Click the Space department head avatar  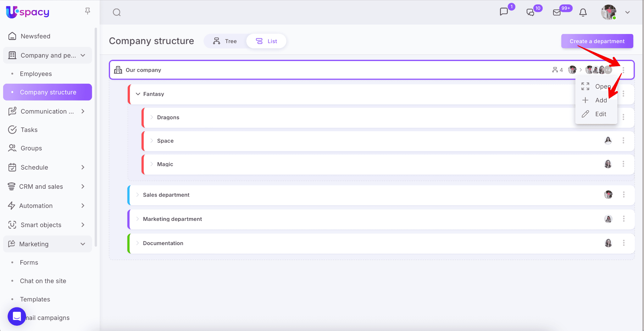point(608,141)
